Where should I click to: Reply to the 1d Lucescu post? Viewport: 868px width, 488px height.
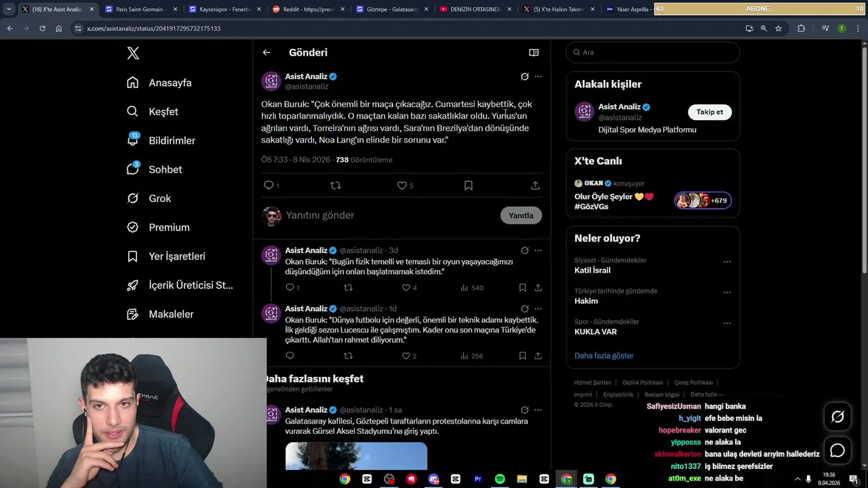(x=290, y=356)
